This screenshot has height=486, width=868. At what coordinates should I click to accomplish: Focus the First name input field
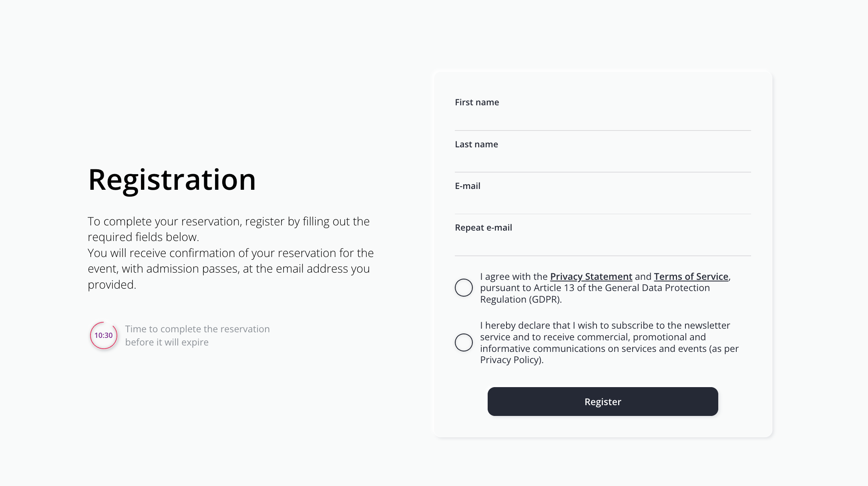coord(603,120)
